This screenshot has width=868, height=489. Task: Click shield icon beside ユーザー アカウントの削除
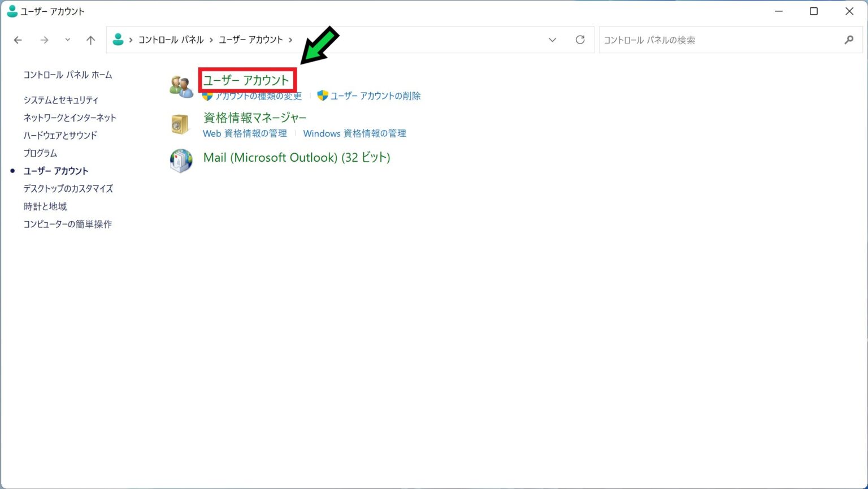[323, 96]
